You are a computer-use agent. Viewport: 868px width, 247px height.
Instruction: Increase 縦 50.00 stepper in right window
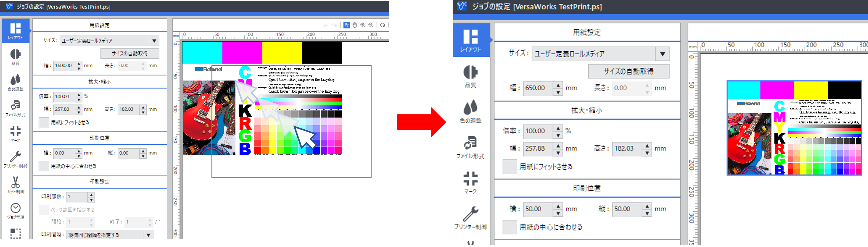(647, 206)
